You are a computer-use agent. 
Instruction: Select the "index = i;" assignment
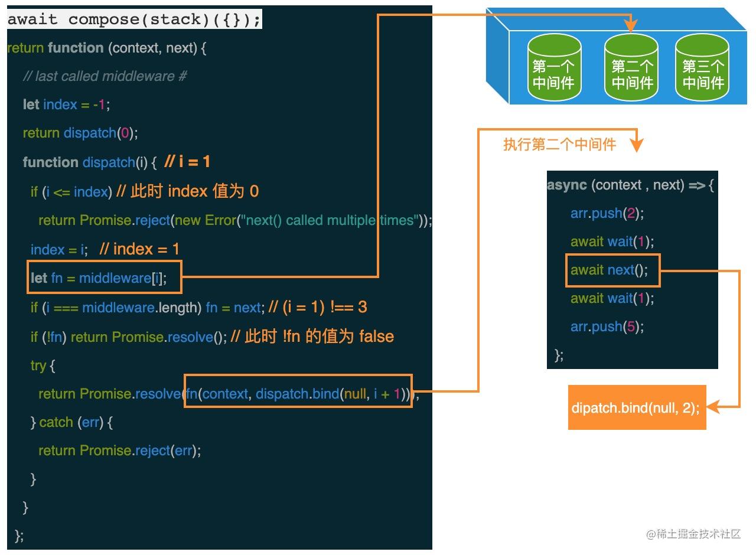(59, 249)
